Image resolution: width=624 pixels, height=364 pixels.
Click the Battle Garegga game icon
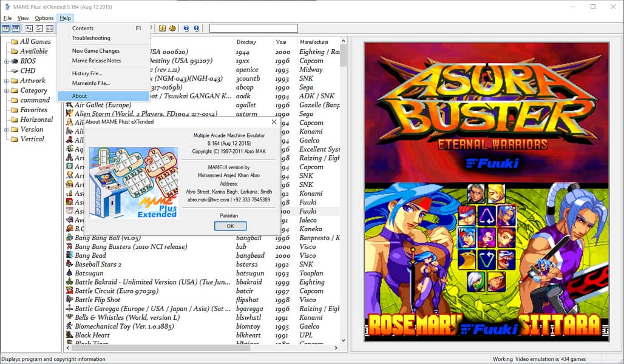point(70,308)
